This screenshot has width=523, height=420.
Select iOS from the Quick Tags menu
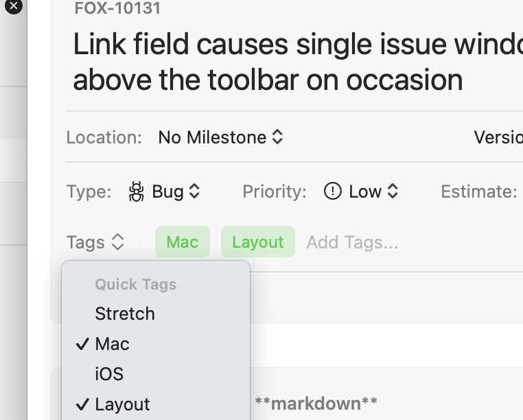tap(109, 374)
